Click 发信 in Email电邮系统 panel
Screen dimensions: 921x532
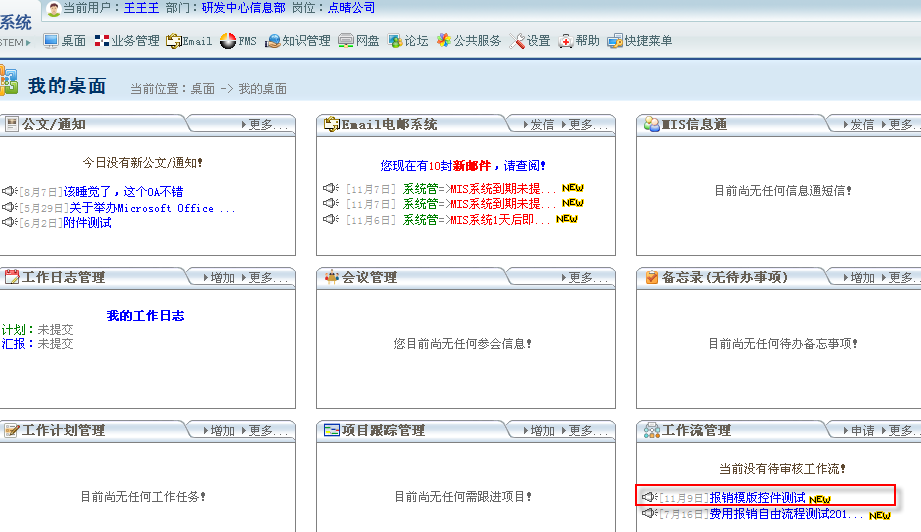tap(541, 125)
